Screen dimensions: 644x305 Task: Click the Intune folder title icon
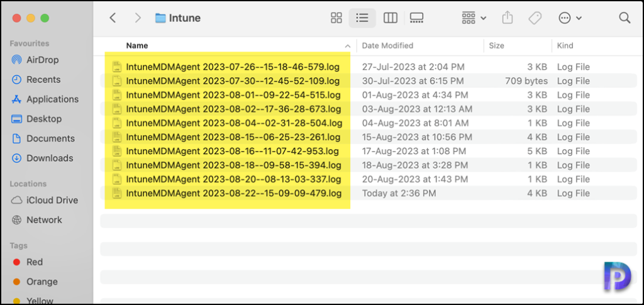click(x=160, y=18)
